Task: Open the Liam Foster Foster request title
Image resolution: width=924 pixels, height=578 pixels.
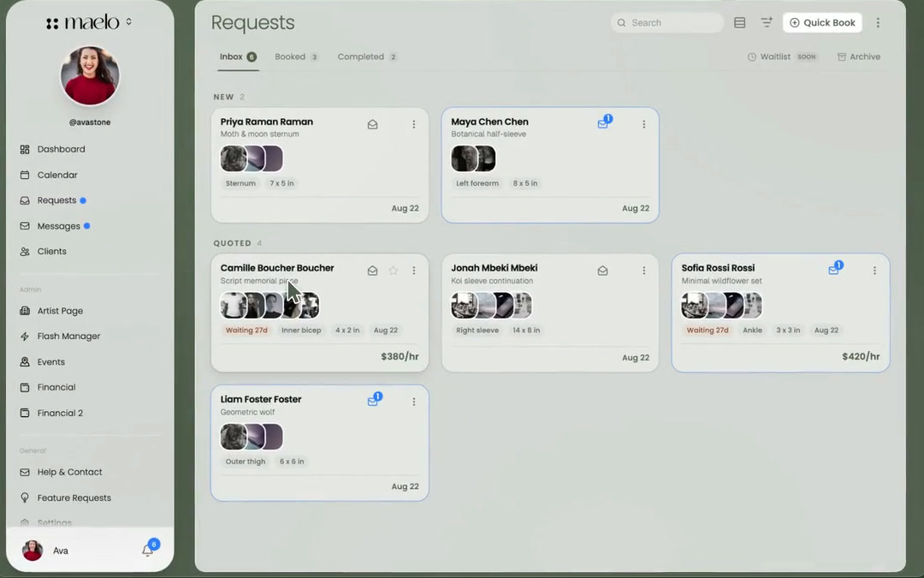Action: 260,399
